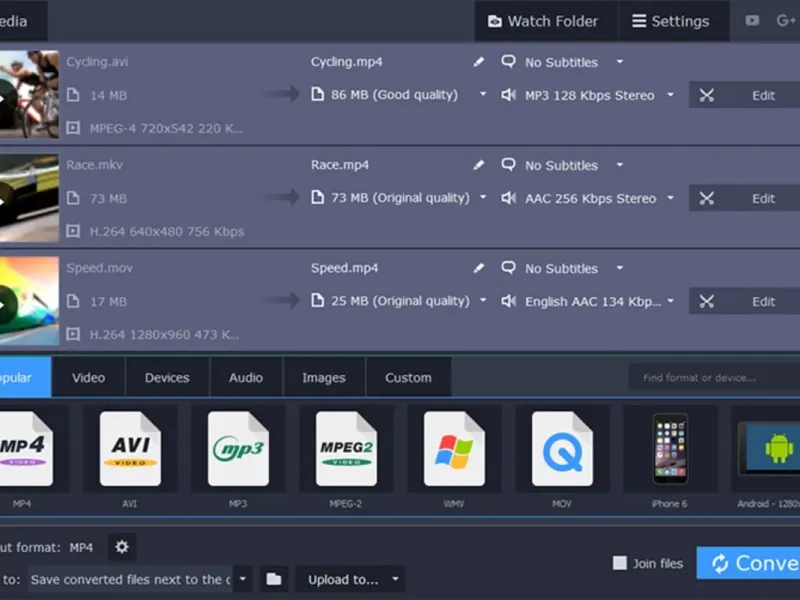This screenshot has width=800, height=600.
Task: Click the Edit label in the Cycling.avi row
Action: (763, 96)
